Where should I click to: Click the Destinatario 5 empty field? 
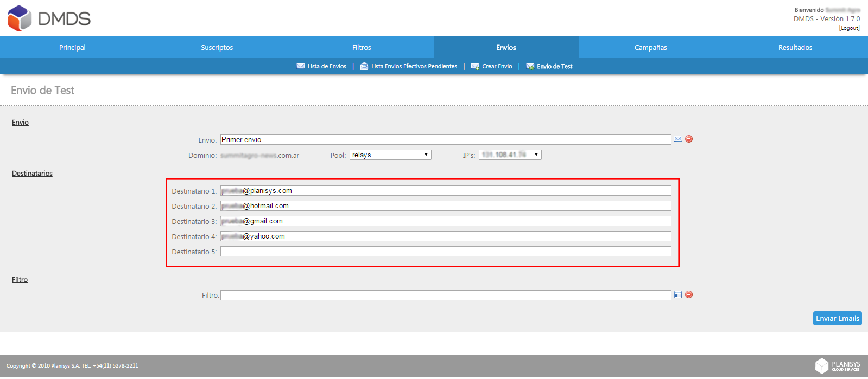(446, 252)
